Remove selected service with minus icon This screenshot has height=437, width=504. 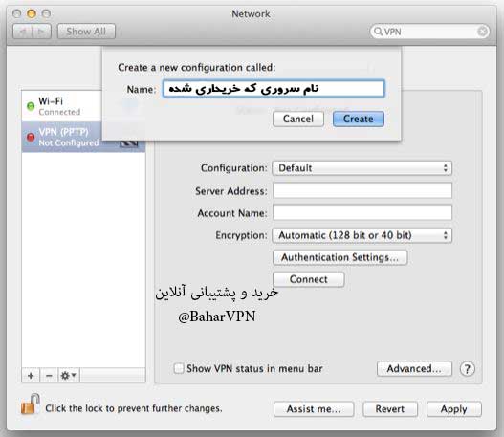[49, 375]
